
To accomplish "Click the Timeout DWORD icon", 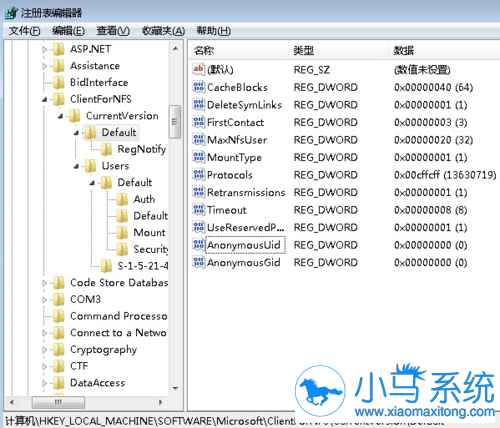I will coord(198,210).
